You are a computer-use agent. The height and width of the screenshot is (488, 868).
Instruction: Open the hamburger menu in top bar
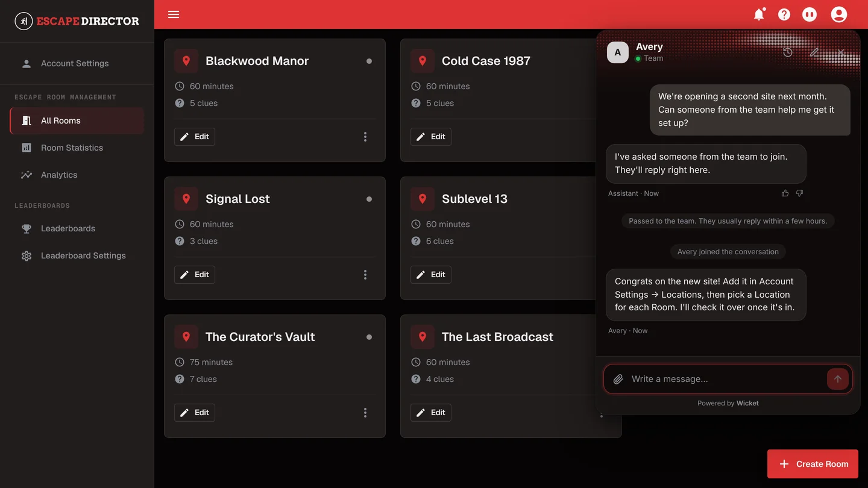coord(174,14)
